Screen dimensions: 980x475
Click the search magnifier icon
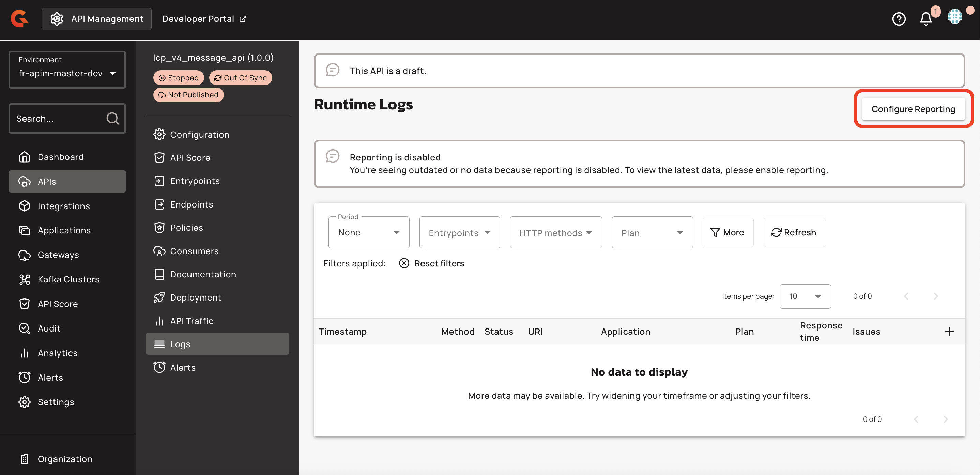[112, 118]
